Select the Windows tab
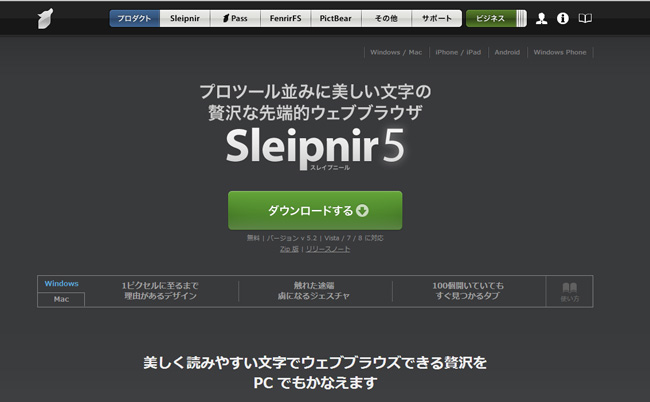Image resolution: width=650 pixels, height=402 pixels. coord(61,283)
